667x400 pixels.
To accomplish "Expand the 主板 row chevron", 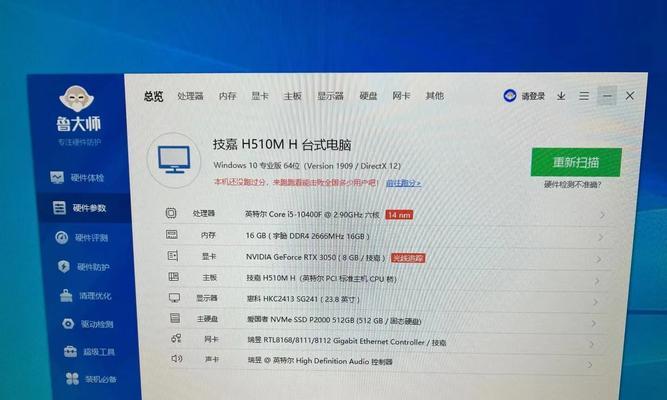I will coord(597,281).
